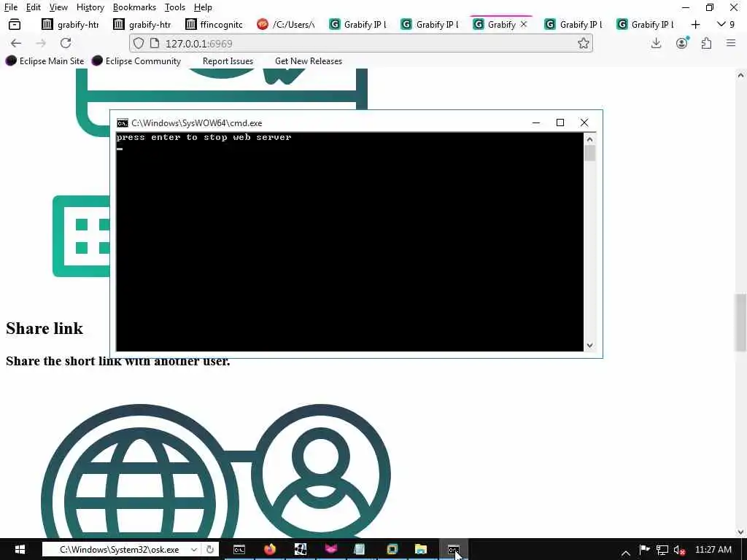The height and width of the screenshot is (560, 747).
Task: Open Firefox View icon
Action: click(15, 24)
